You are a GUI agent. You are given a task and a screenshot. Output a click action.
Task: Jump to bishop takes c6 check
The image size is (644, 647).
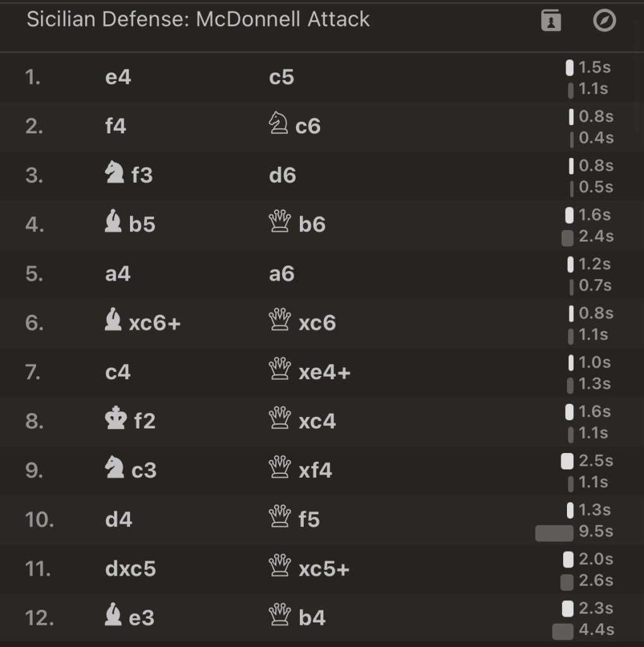tap(143, 323)
